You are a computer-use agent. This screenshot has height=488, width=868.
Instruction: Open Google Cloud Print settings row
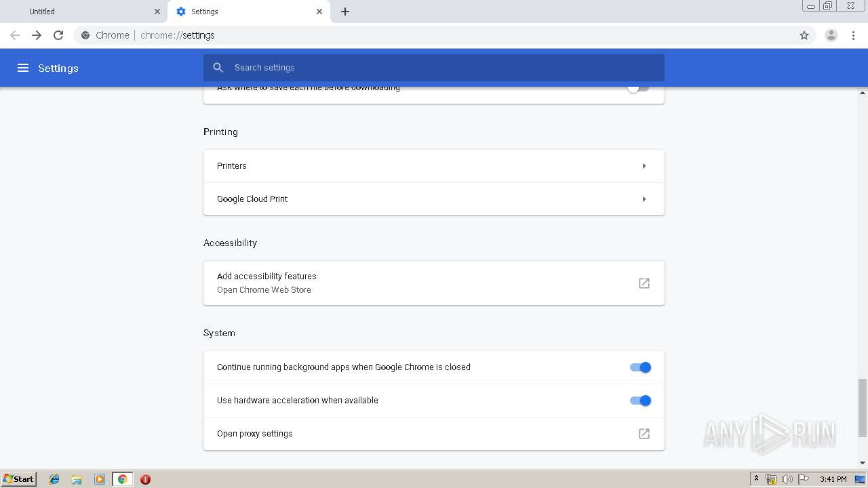434,199
